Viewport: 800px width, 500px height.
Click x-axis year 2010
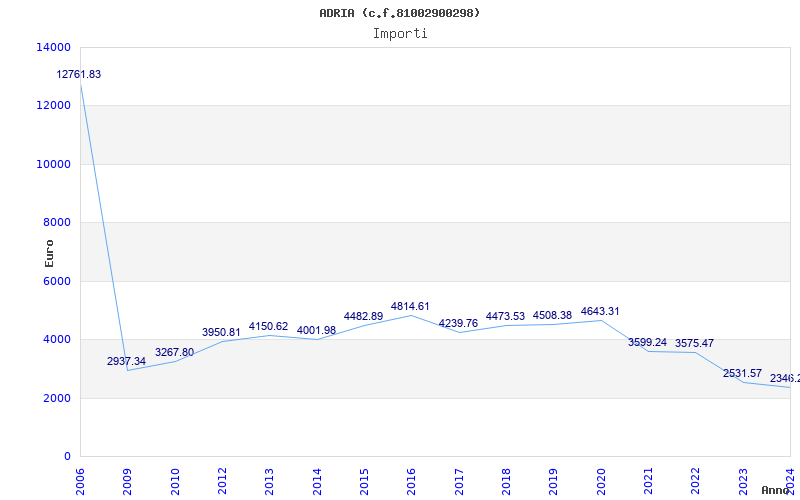coord(175,482)
